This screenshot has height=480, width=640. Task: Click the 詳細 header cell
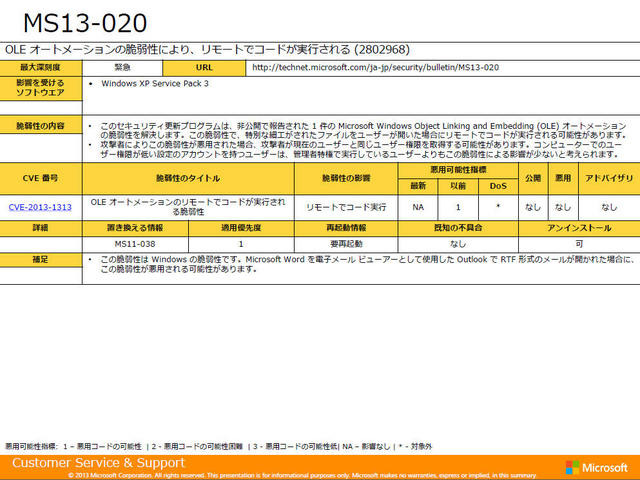point(40,228)
